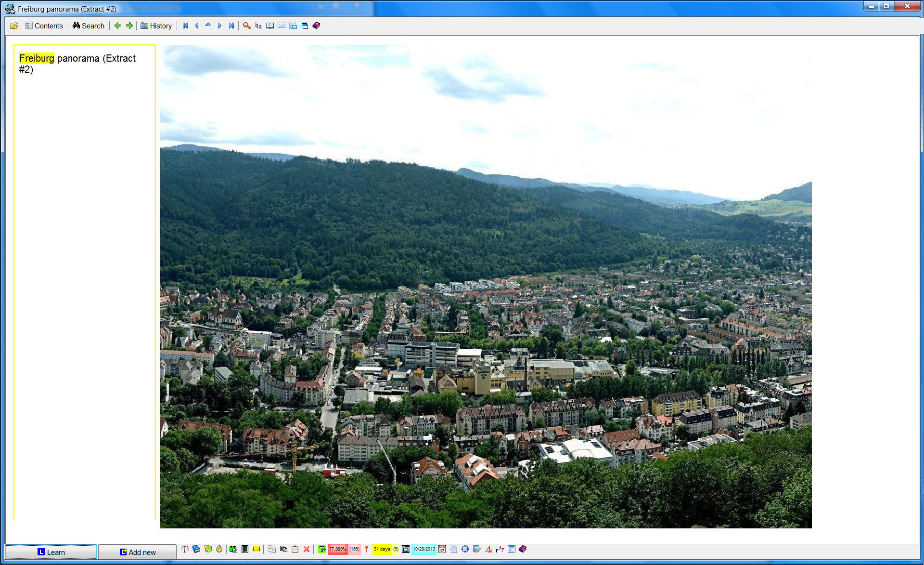
Task: Click the red 77.889% priority indicator
Action: [x=338, y=549]
